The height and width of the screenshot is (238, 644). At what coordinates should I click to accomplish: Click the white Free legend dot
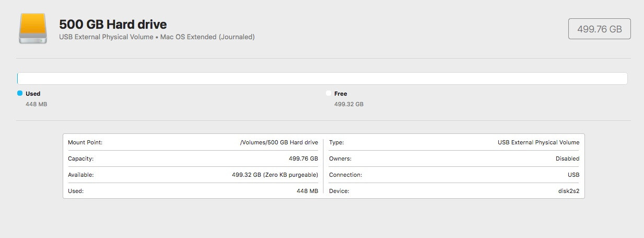click(x=329, y=93)
